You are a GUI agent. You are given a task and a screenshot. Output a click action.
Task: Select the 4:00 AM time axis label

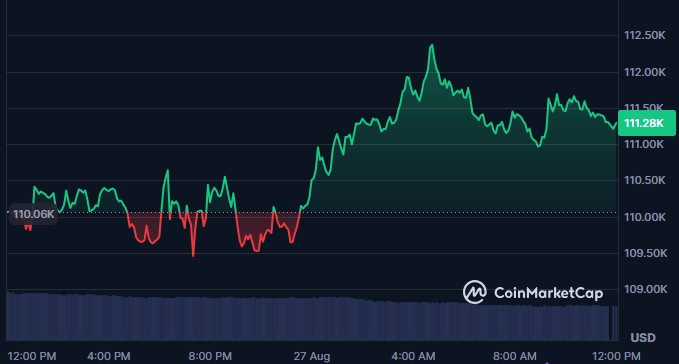pos(413,356)
